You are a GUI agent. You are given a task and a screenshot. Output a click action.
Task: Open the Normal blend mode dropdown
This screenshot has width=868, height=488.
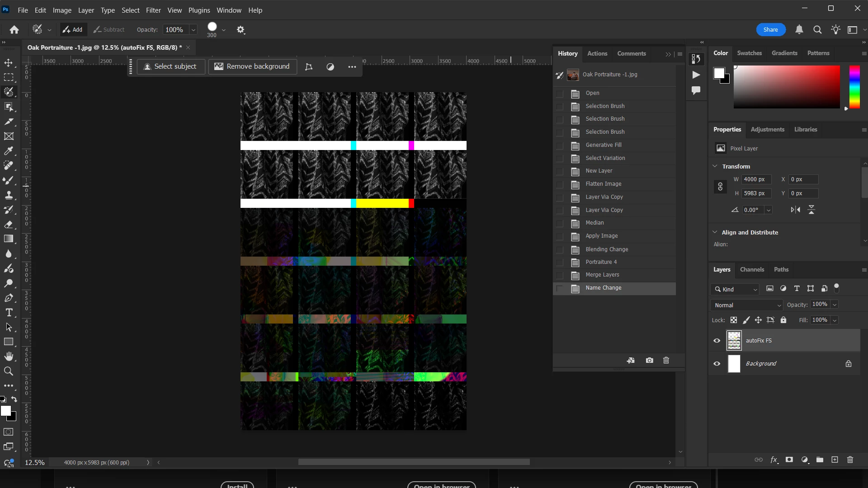pos(746,305)
